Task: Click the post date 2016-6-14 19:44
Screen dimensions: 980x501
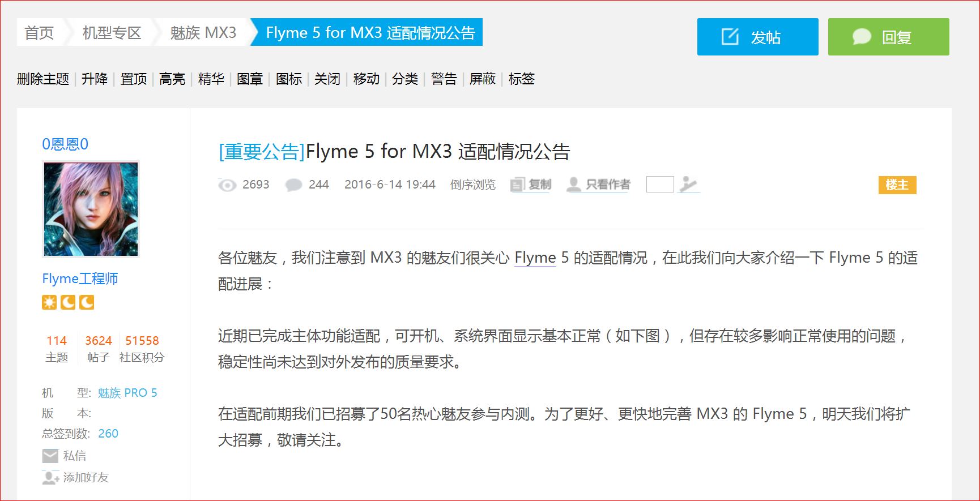Action: (x=390, y=185)
